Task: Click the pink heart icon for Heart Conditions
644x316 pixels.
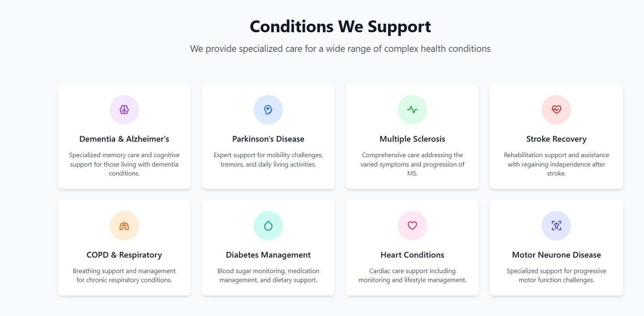Action: point(412,226)
